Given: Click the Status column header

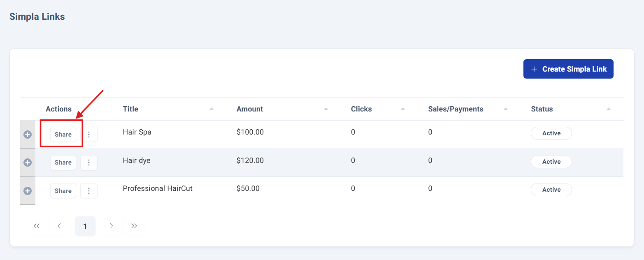Looking at the screenshot, I should pyautogui.click(x=542, y=109).
